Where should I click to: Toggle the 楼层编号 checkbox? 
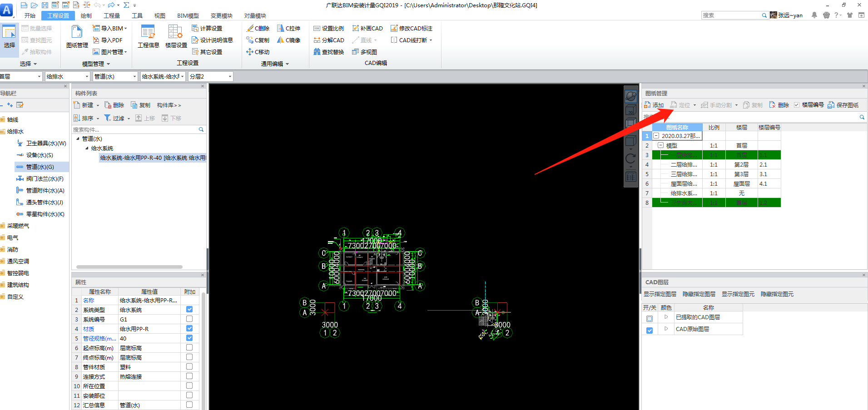797,105
